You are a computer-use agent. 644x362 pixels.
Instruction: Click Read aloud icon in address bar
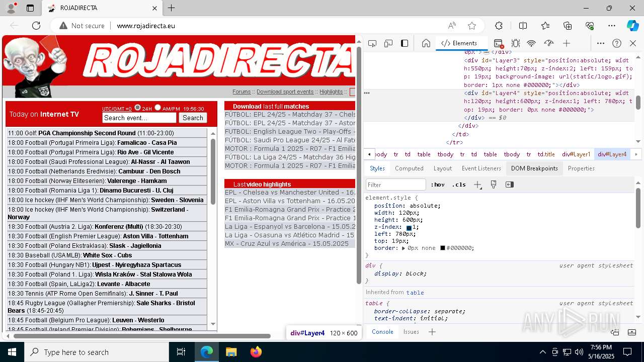[x=452, y=26]
